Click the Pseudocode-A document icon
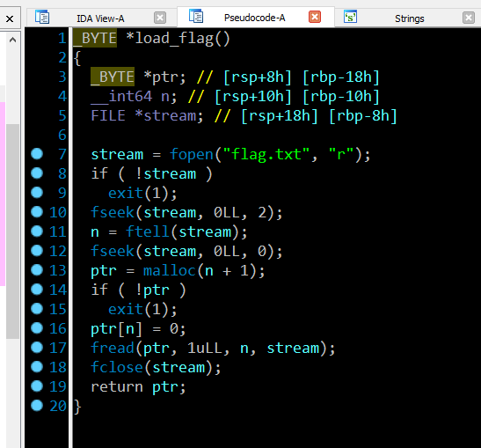 (x=196, y=16)
